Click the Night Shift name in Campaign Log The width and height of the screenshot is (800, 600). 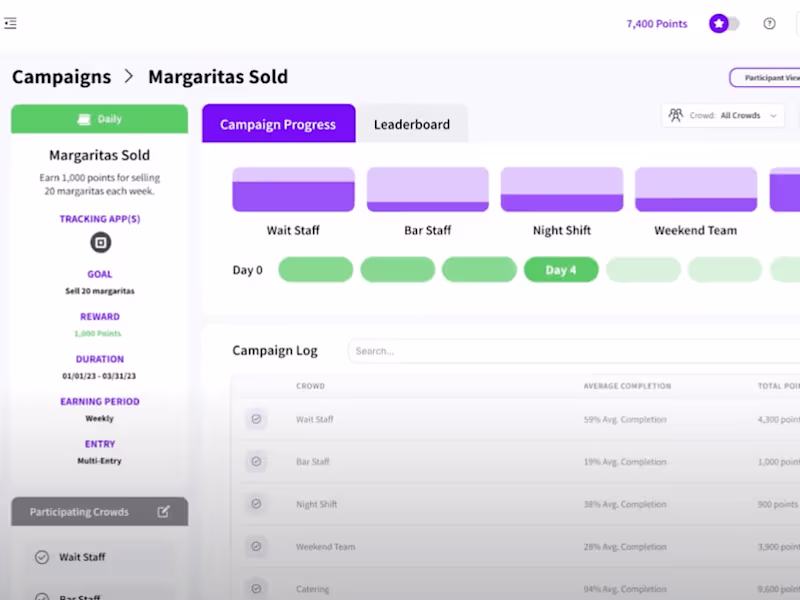tap(316, 504)
